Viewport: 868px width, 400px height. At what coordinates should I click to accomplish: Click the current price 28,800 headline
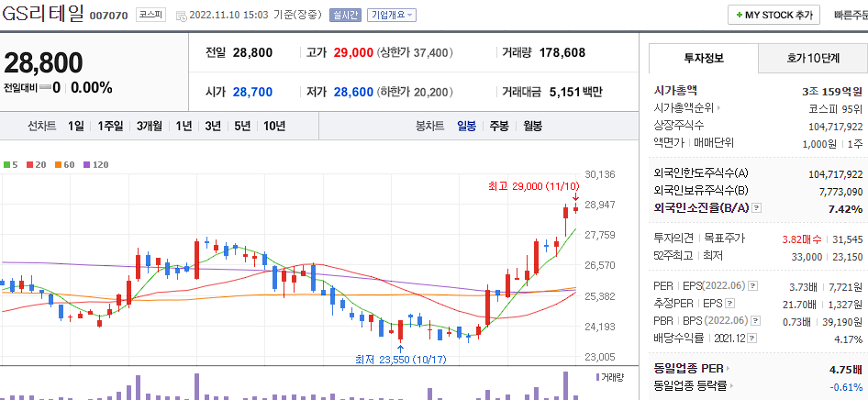(43, 63)
